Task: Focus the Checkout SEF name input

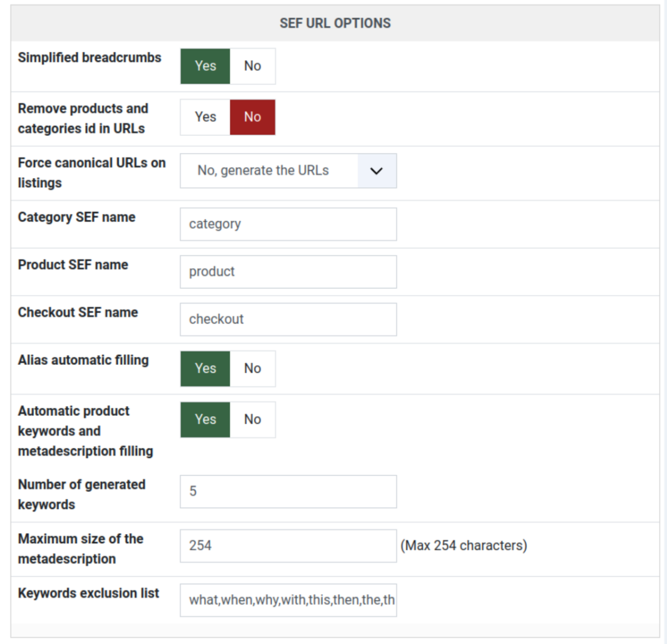Action: 288,319
